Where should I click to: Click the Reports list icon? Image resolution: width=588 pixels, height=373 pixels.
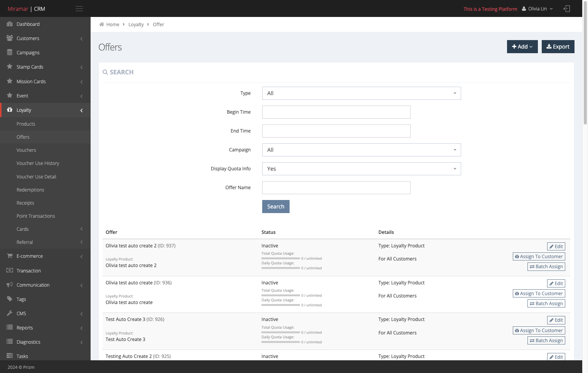(10, 328)
